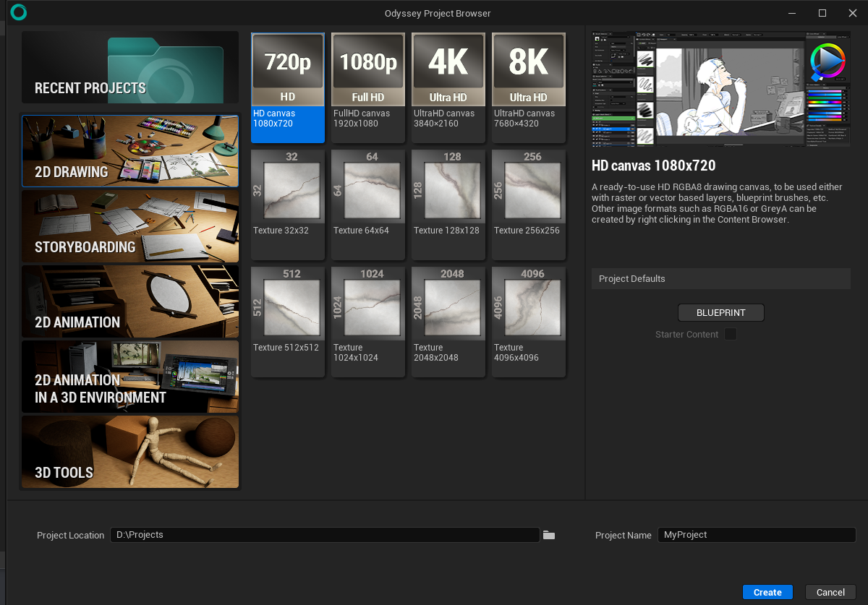Screen dimensions: 868x605
Task: Click the HD canvas preview image
Action: pos(720,90)
